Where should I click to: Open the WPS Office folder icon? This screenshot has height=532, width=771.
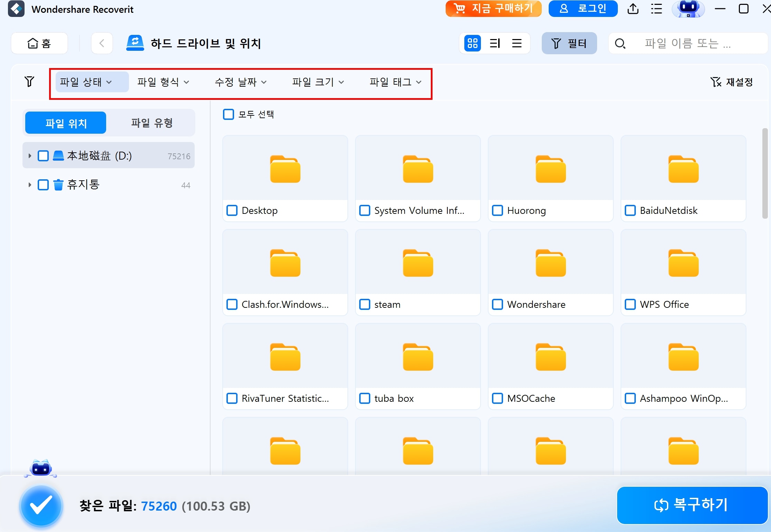pos(684,263)
